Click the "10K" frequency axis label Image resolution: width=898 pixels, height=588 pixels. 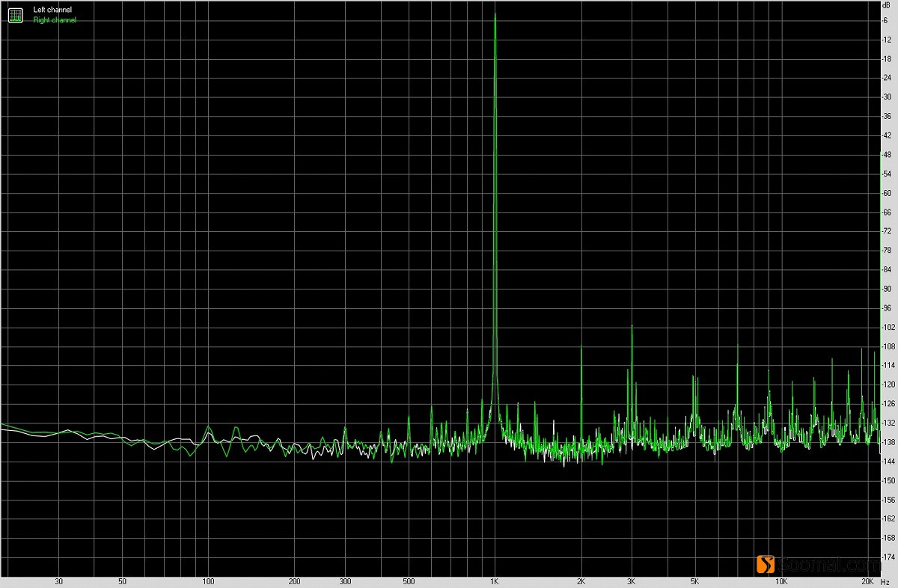pyautogui.click(x=781, y=581)
